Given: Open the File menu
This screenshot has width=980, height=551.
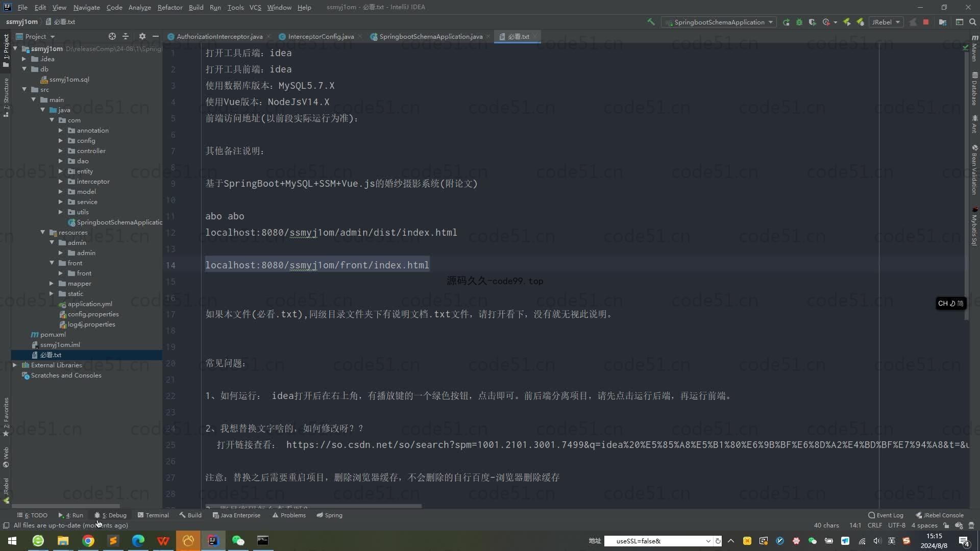Looking at the screenshot, I should click(x=22, y=7).
